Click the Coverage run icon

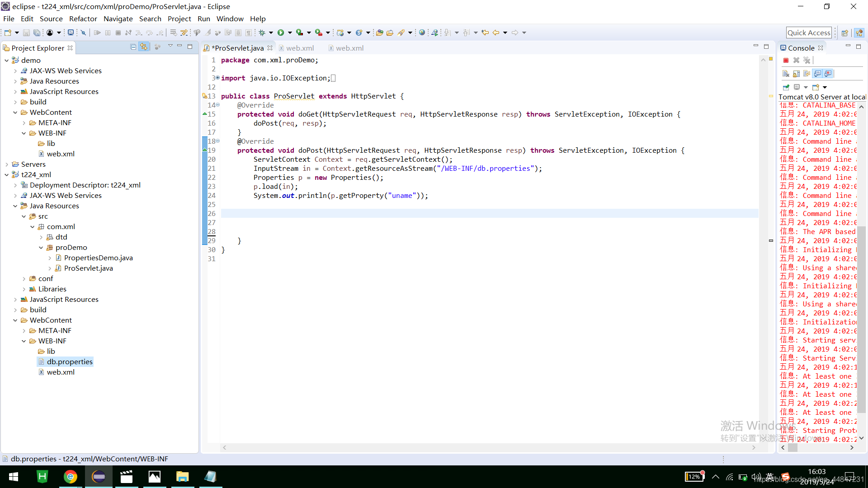[299, 33]
